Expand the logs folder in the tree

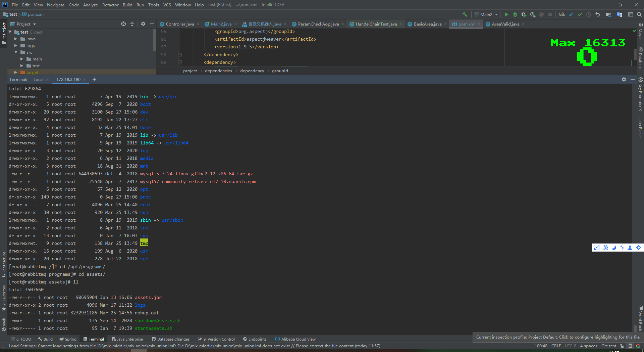point(16,46)
